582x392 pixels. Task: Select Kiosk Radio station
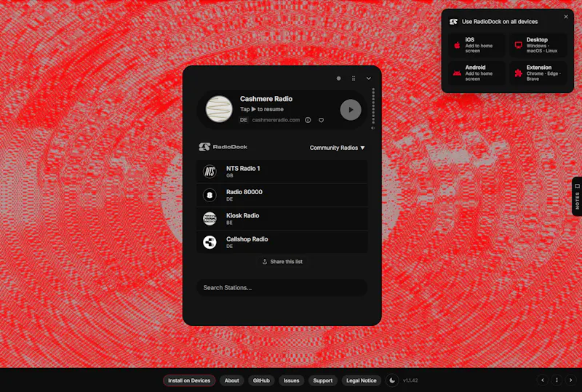(x=282, y=219)
